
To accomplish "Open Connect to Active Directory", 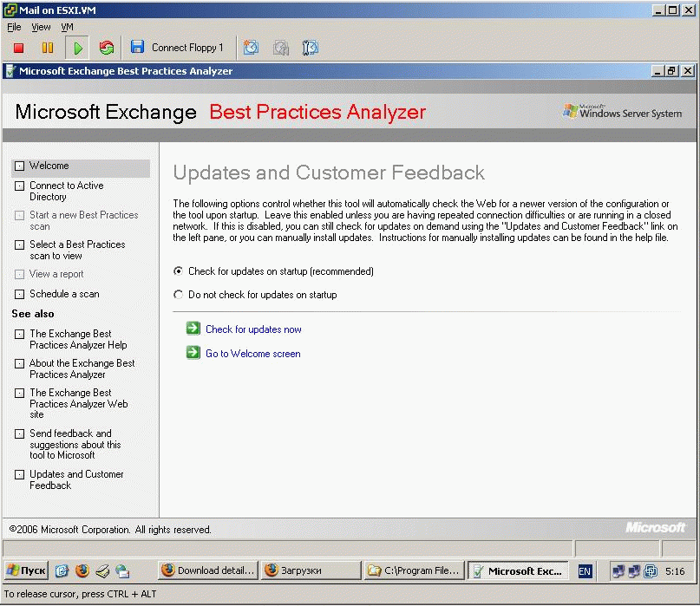I will [67, 191].
